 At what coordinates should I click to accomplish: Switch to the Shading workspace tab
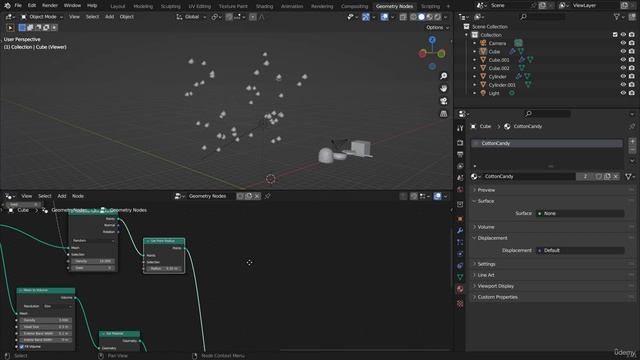click(x=264, y=6)
